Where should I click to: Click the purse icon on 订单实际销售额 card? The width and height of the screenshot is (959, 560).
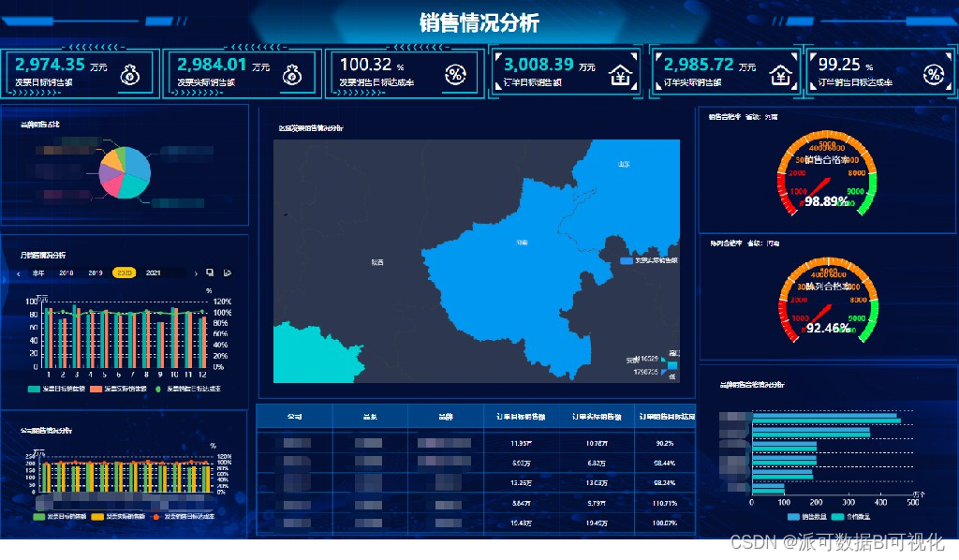[780, 73]
